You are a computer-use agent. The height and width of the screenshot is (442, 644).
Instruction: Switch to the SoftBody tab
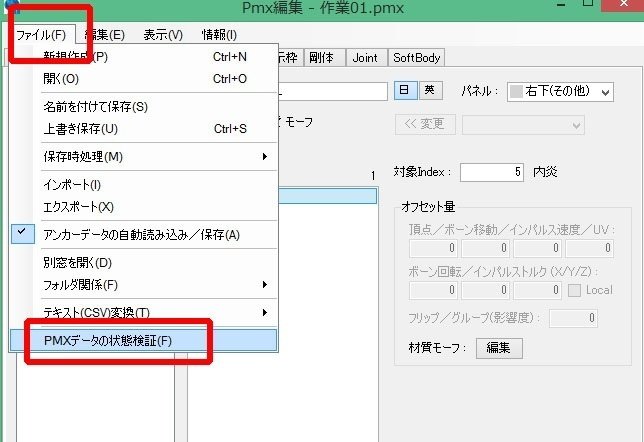(416, 58)
